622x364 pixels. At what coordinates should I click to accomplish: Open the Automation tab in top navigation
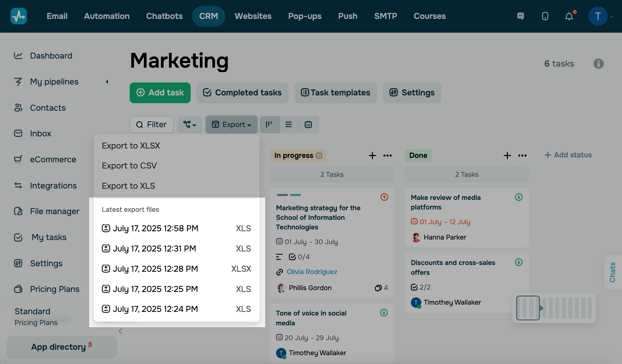click(x=107, y=16)
